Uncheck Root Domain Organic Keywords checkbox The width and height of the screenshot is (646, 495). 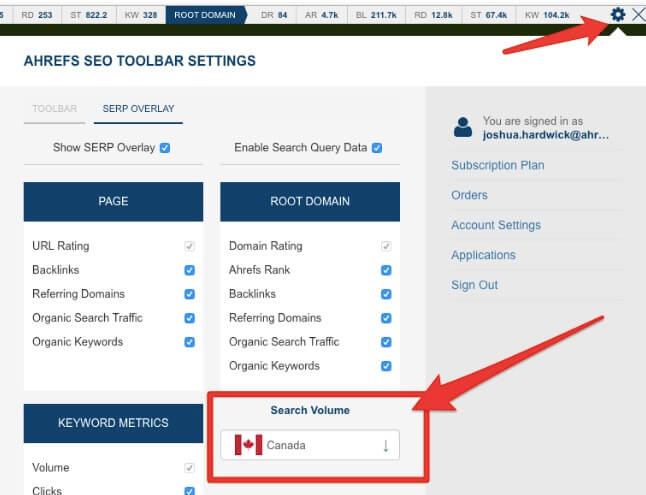tap(386, 366)
